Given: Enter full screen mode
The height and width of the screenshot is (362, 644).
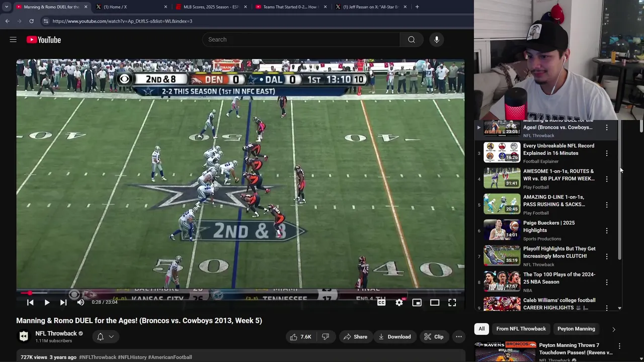Looking at the screenshot, I should click(452, 302).
